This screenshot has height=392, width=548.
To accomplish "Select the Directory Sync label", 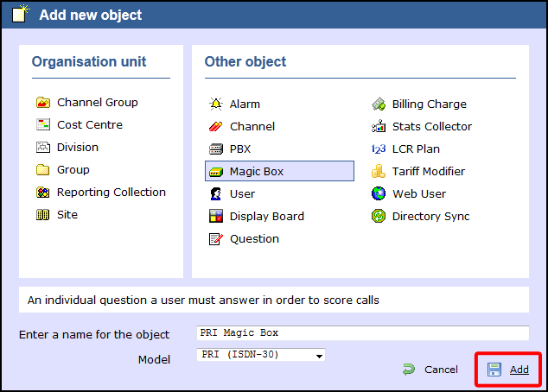I will [x=430, y=217].
